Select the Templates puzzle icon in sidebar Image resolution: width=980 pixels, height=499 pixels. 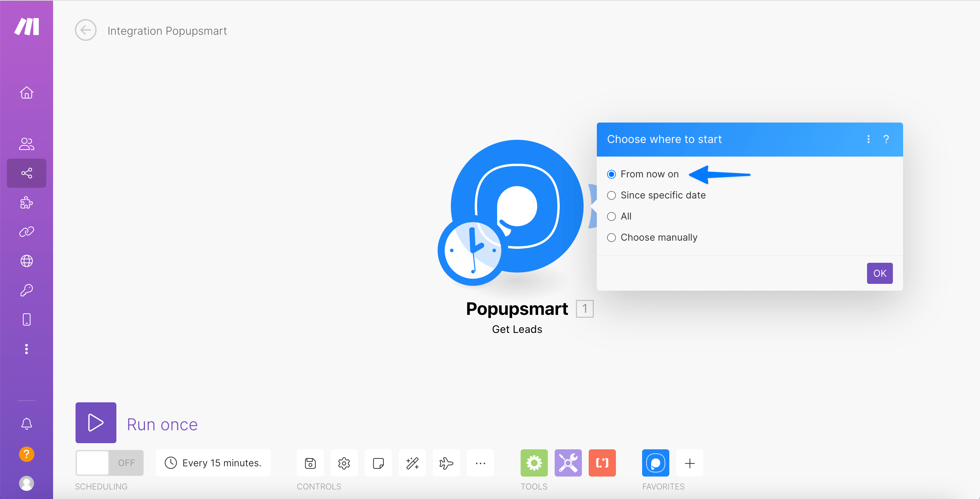pyautogui.click(x=26, y=203)
